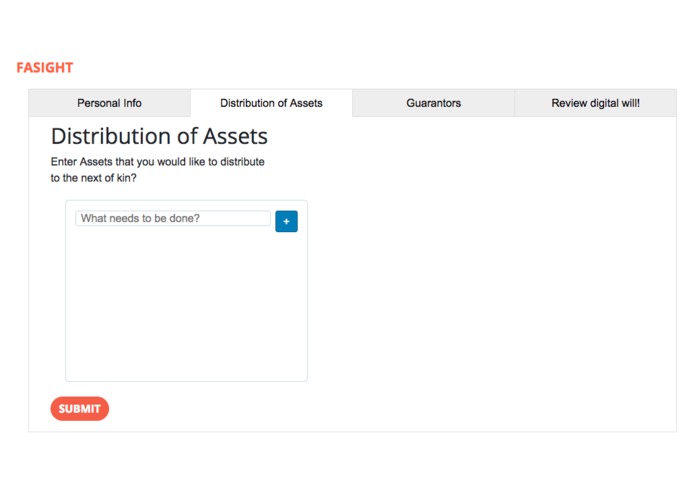Click the blue plus add-asset button
Screen dimensions: 695x494
tap(286, 221)
